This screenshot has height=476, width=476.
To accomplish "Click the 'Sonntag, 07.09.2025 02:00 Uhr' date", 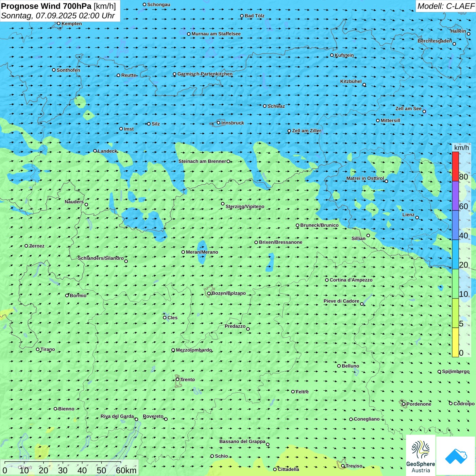I will click(x=58, y=16).
